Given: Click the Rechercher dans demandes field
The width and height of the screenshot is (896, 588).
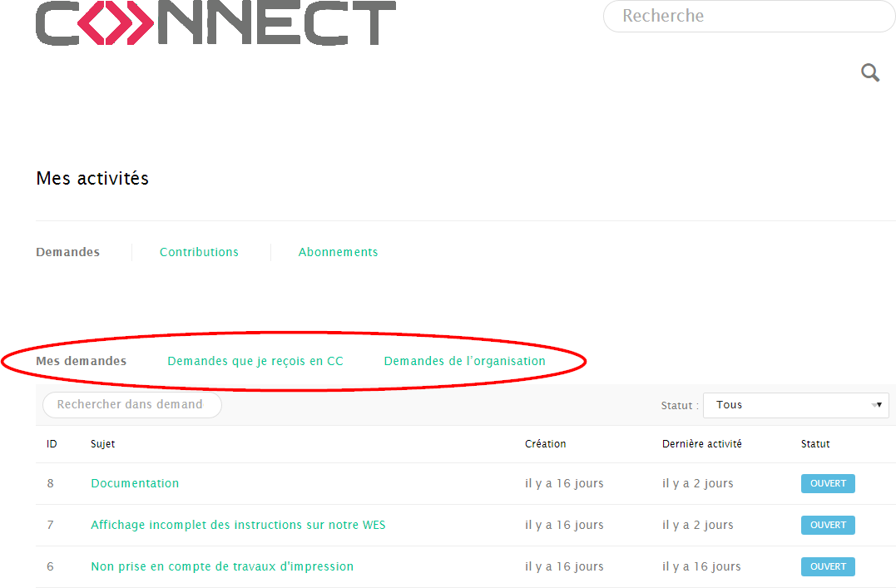Looking at the screenshot, I should (131, 405).
